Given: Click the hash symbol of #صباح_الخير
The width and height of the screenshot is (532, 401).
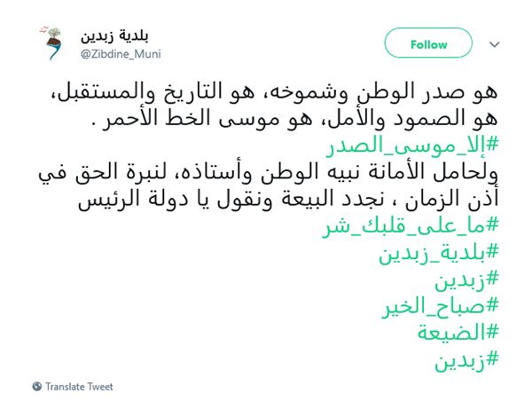Looking at the screenshot, I should (492, 304).
